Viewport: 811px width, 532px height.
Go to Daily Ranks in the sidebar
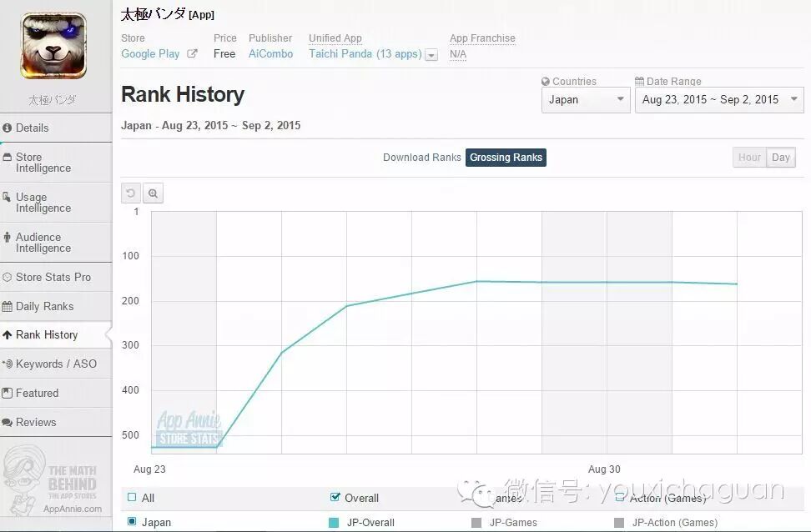pyautogui.click(x=56, y=306)
